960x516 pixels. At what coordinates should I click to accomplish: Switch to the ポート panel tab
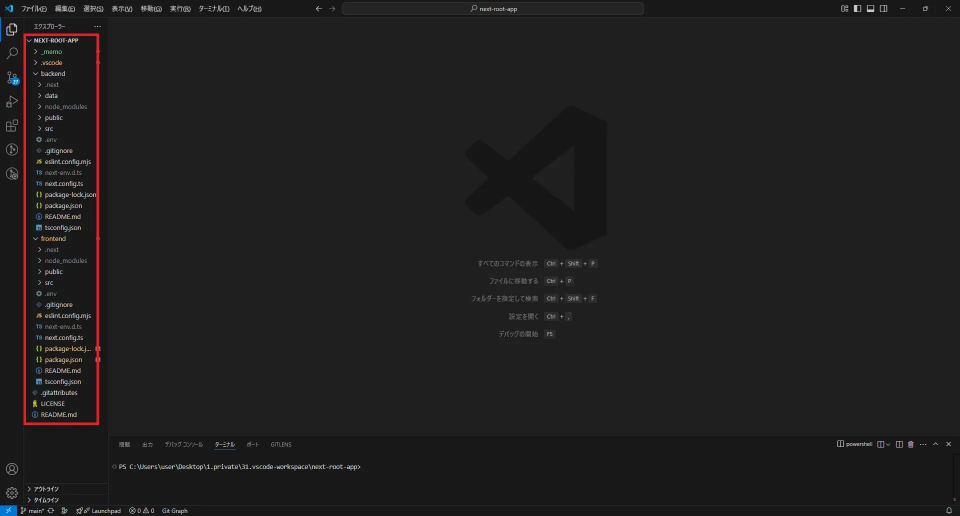[x=253, y=444]
